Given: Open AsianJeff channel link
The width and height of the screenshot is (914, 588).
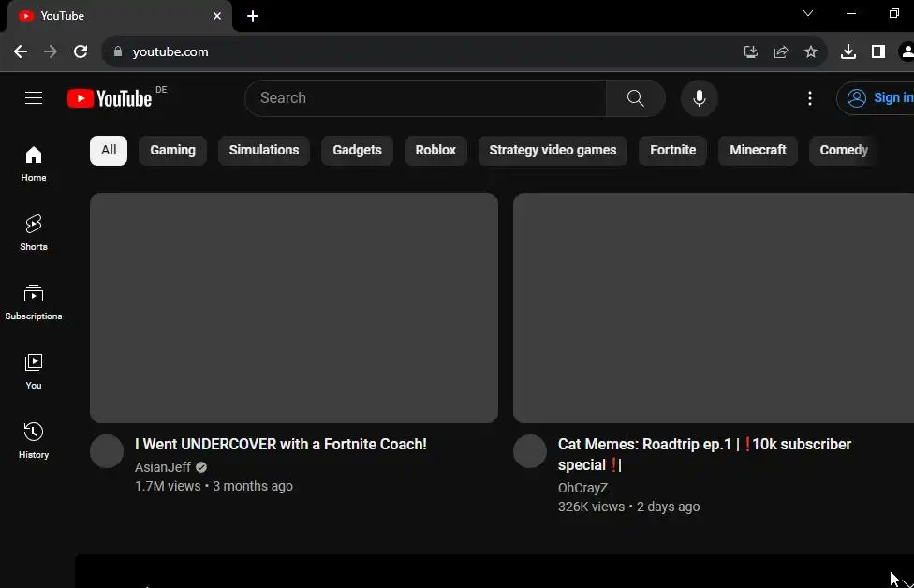Looking at the screenshot, I should 163,467.
